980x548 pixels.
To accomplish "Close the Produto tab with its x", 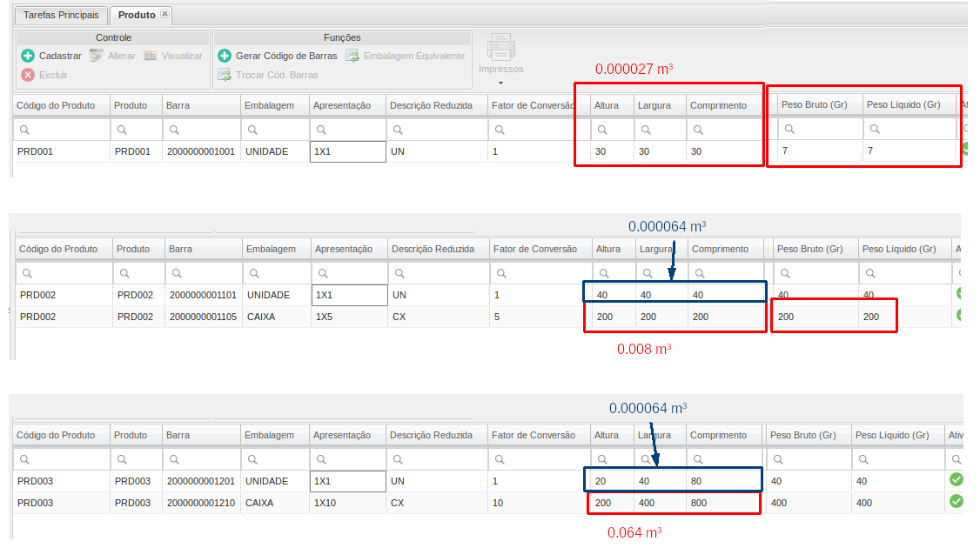I will pos(164,14).
